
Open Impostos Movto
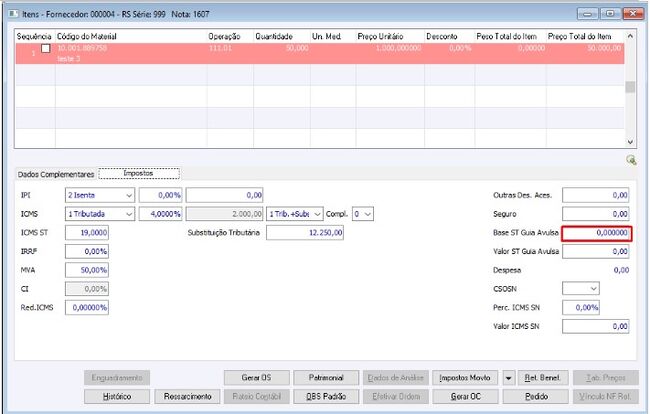tap(465, 378)
